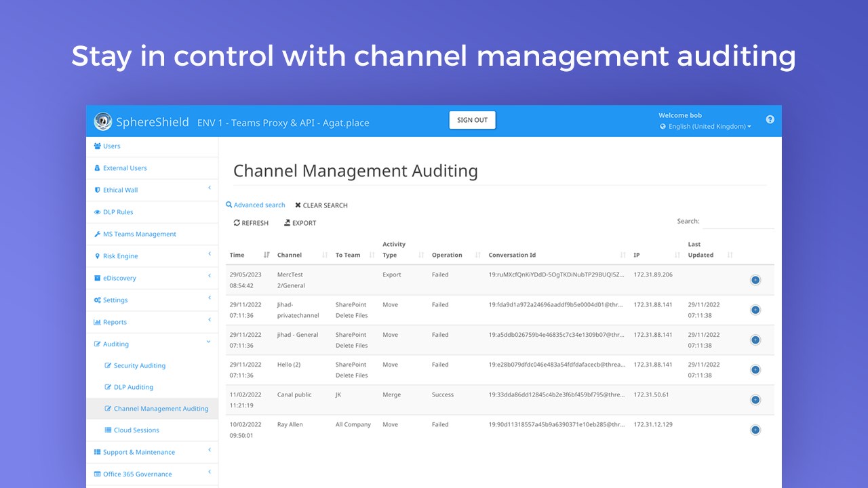Expand row details for Canal public
868x488 pixels.
755,400
